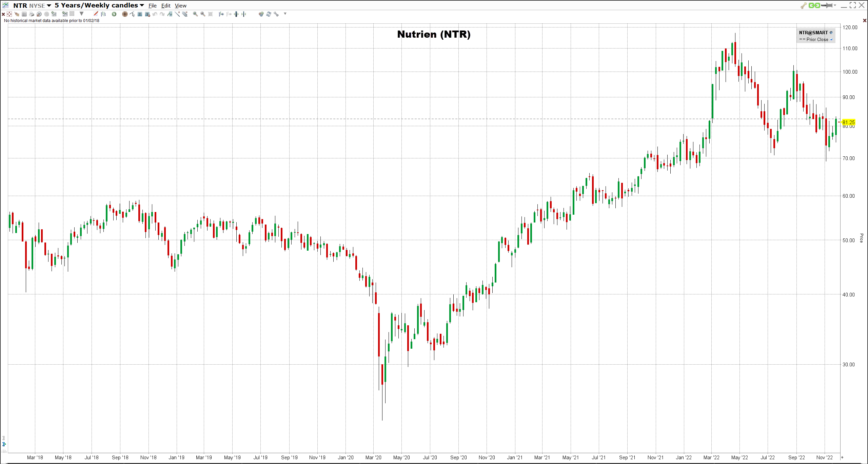Screen dimensions: 868x464
Task: Expand the gray triangle toolbar dropdown
Action: 81,14
